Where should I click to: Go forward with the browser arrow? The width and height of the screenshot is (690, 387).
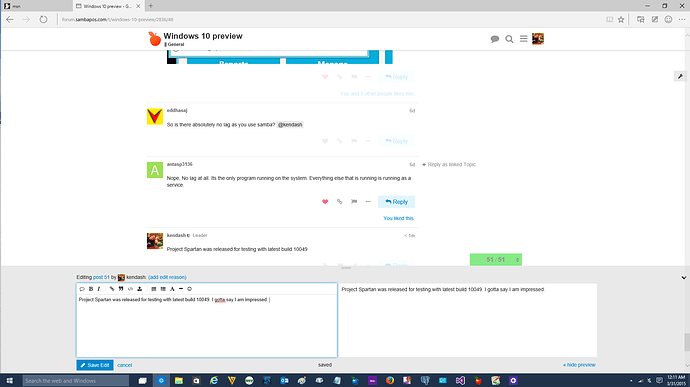26,19
